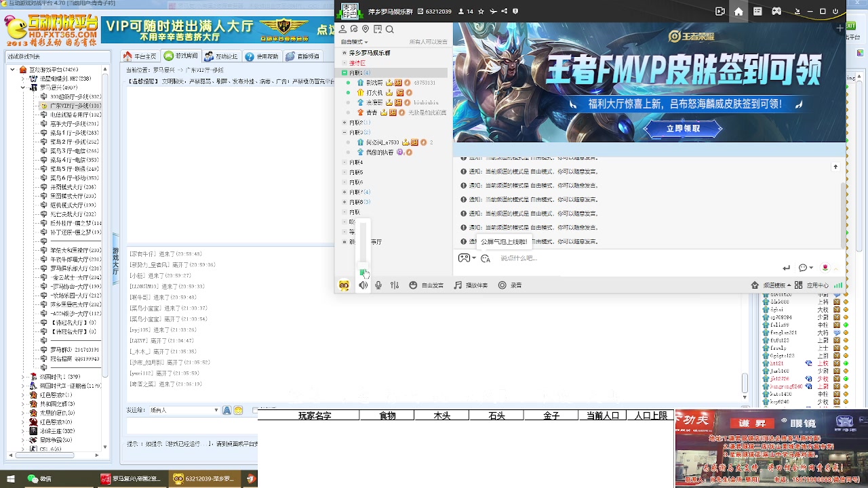The image size is (868, 488).
Task: Open the channel list panel icon next to home
Action: coord(757,12)
